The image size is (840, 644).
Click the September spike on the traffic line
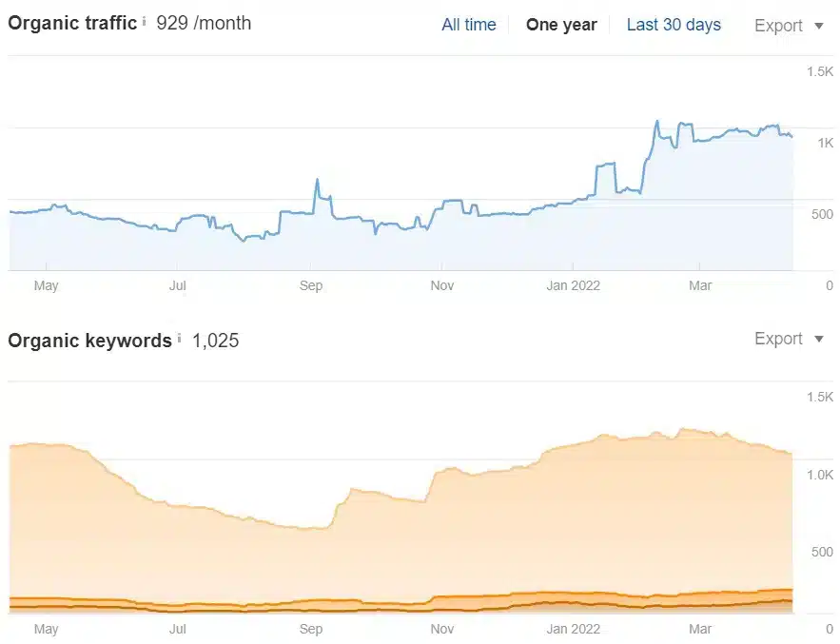317,181
